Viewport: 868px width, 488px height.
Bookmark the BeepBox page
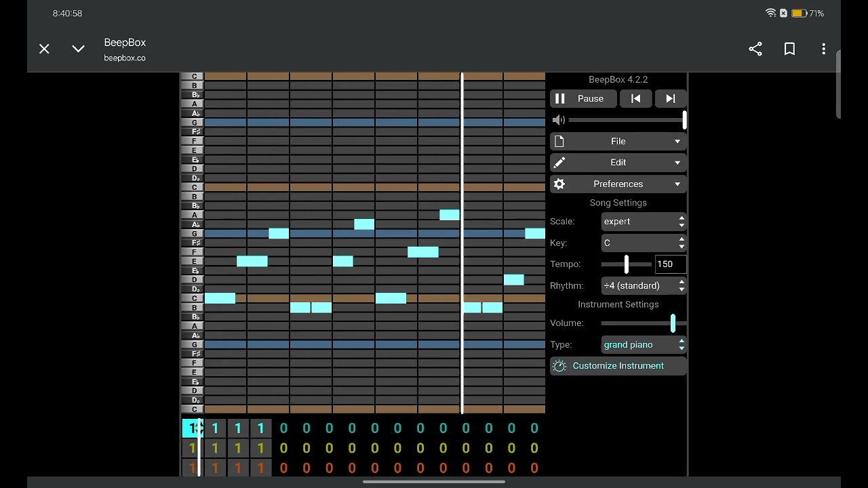point(789,49)
